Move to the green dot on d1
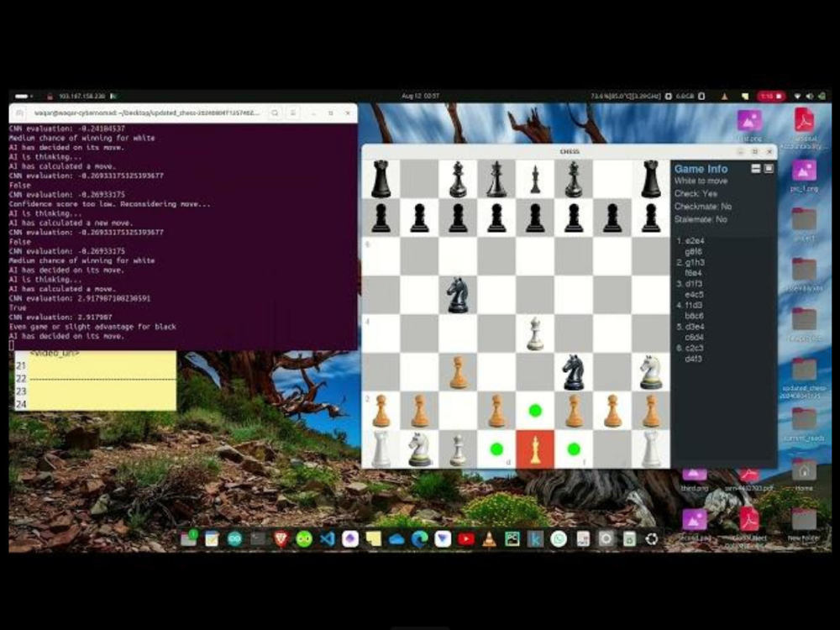This screenshot has width=840, height=630. tap(496, 449)
